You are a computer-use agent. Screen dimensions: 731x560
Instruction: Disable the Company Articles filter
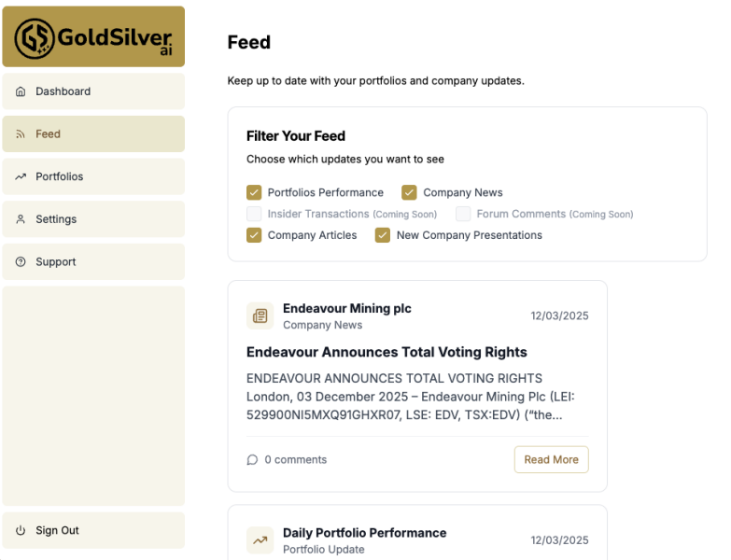coord(254,235)
